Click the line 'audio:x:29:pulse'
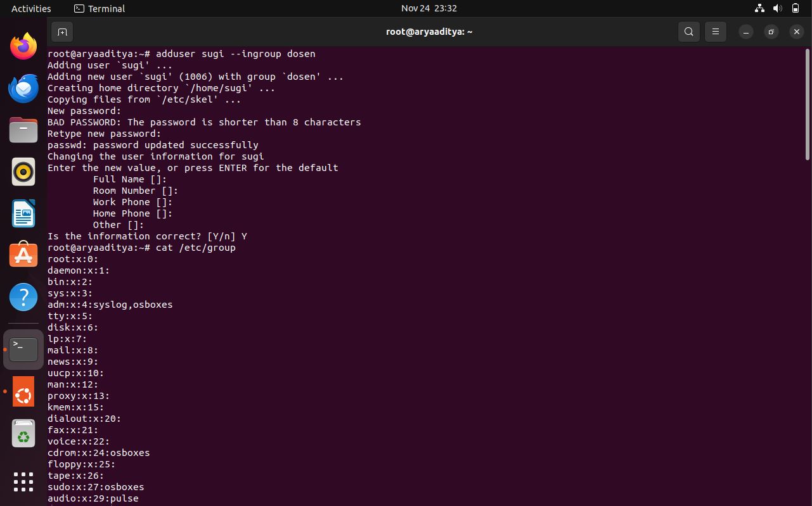 coord(93,498)
